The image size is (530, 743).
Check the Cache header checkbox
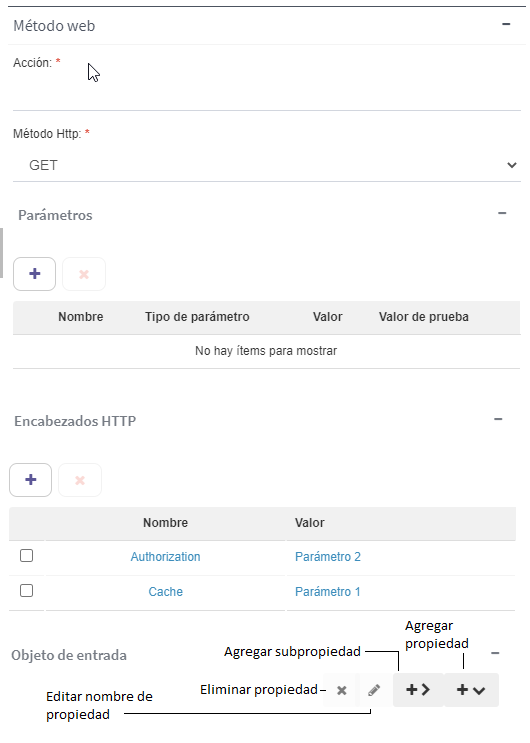point(27,590)
